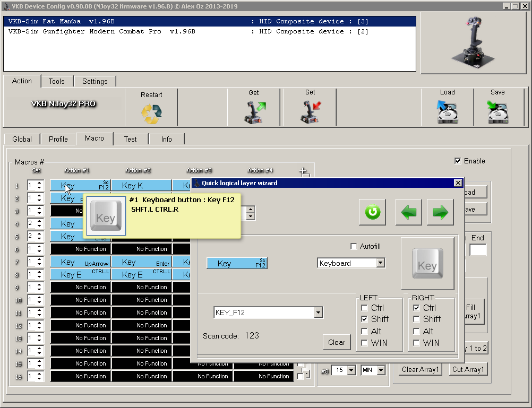Switch to the Profile tab

pyautogui.click(x=58, y=139)
